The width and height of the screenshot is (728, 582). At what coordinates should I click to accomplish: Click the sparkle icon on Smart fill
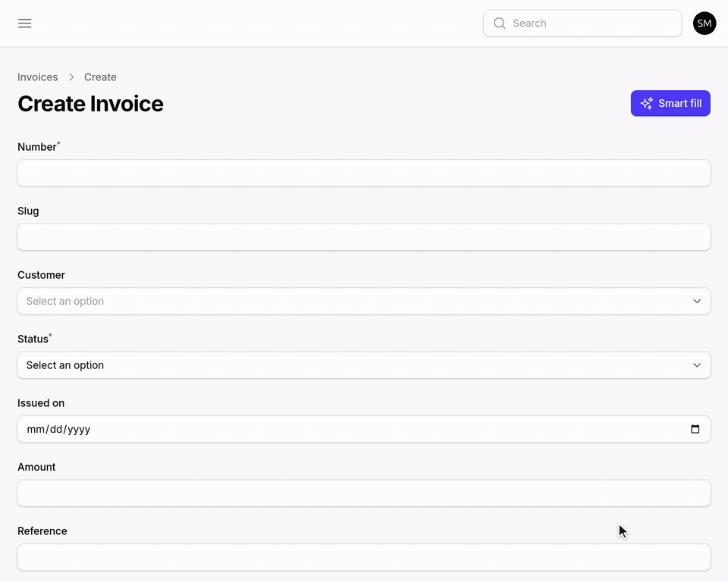[x=647, y=103]
